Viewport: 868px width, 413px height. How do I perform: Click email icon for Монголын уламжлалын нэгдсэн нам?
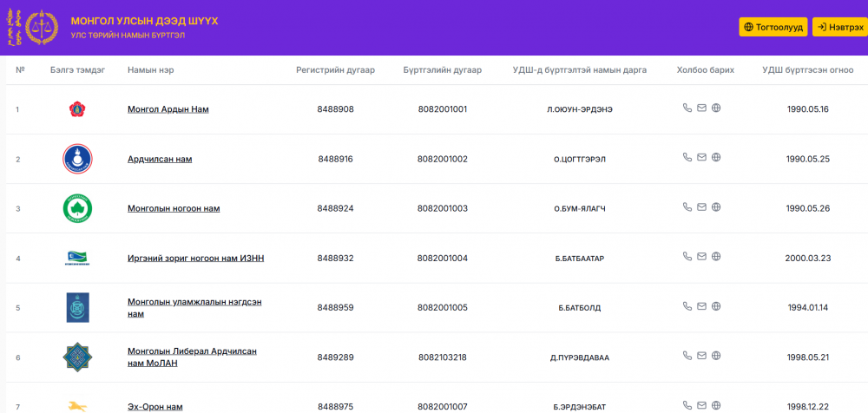(702, 306)
